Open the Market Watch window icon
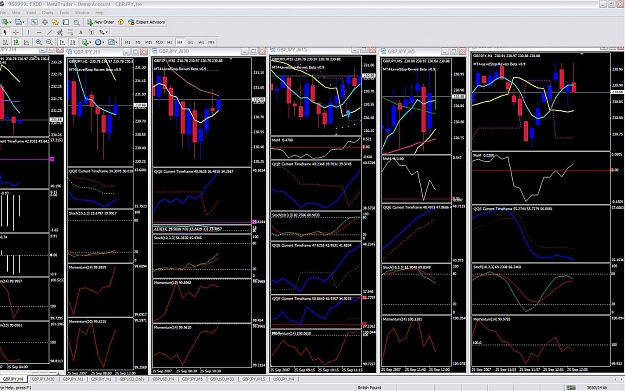 pos(34,22)
